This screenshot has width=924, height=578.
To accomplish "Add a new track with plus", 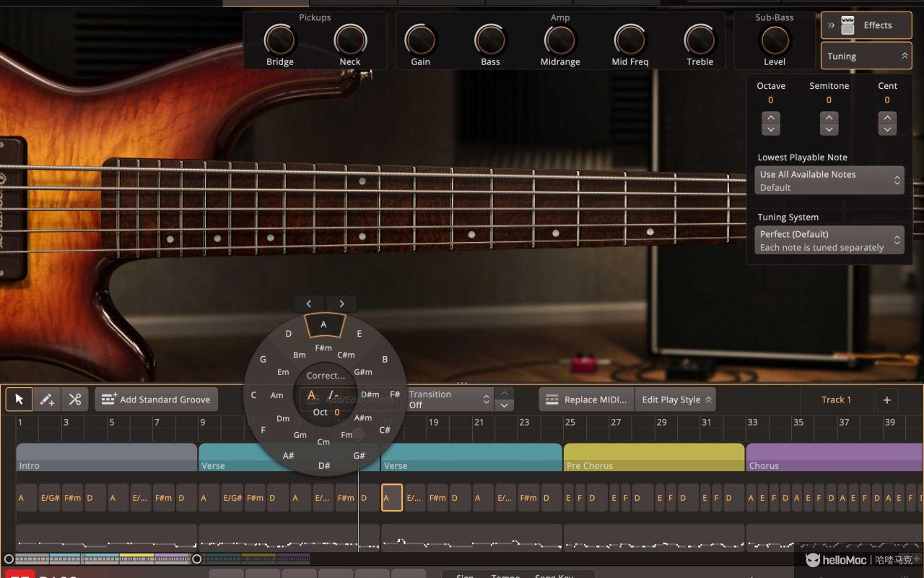I will point(887,400).
